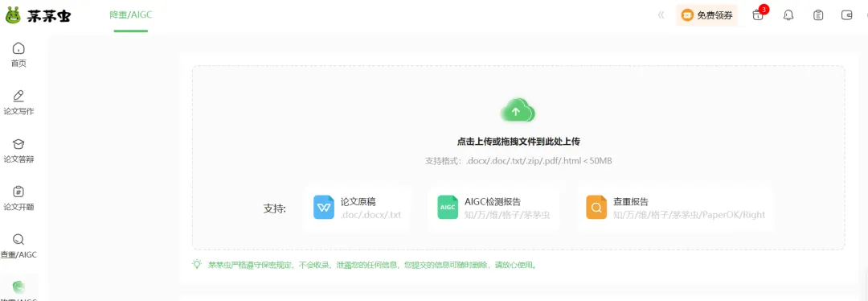Click the 茅茅虫 brand name text
The image size is (868, 301).
pos(49,16)
